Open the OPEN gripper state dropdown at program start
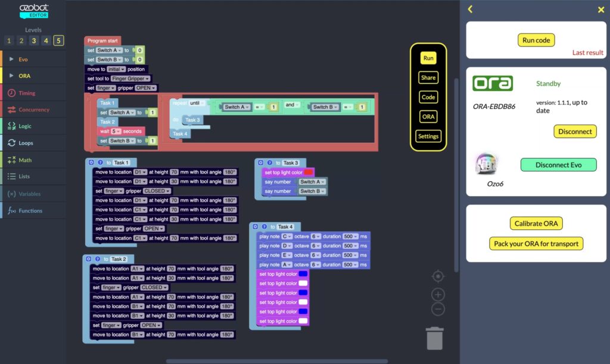The height and width of the screenshot is (364, 610). [145, 88]
